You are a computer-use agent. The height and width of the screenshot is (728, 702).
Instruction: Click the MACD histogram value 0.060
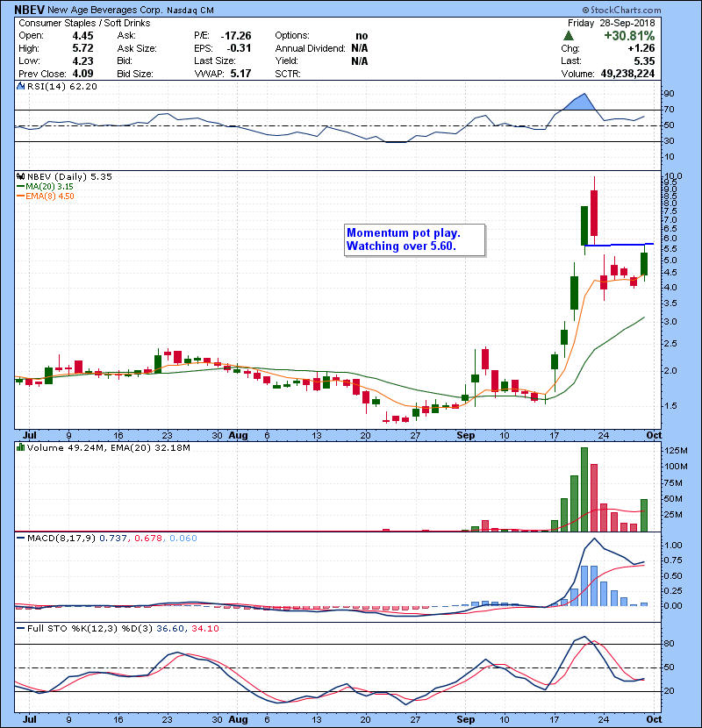point(183,539)
